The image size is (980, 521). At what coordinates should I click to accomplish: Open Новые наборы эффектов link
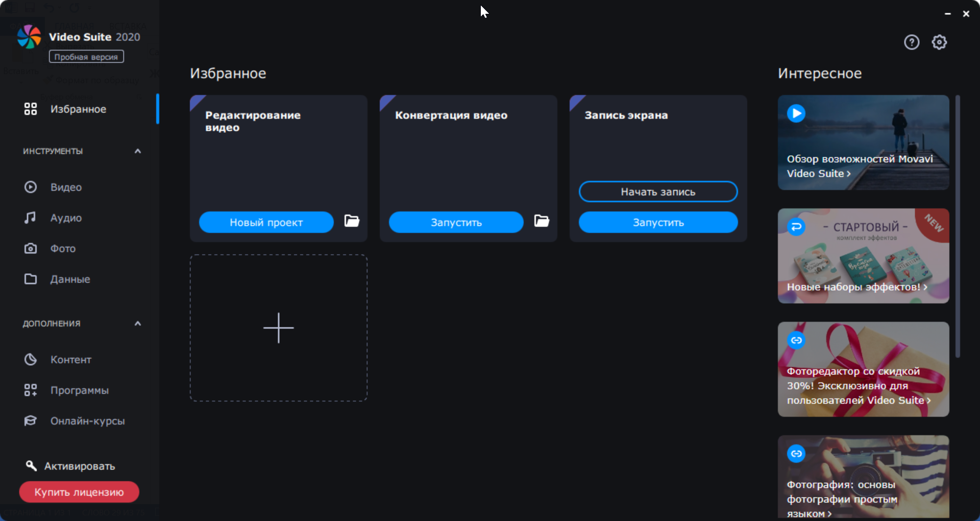[857, 287]
